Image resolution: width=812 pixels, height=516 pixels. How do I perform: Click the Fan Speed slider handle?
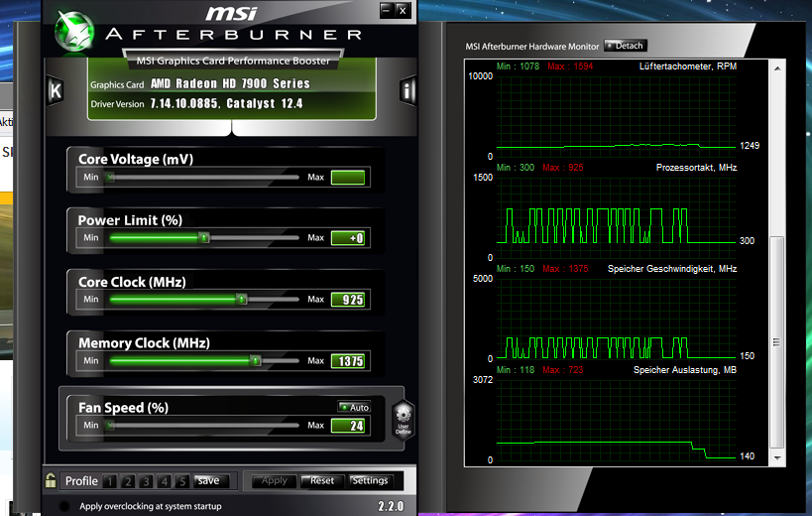[x=110, y=426]
